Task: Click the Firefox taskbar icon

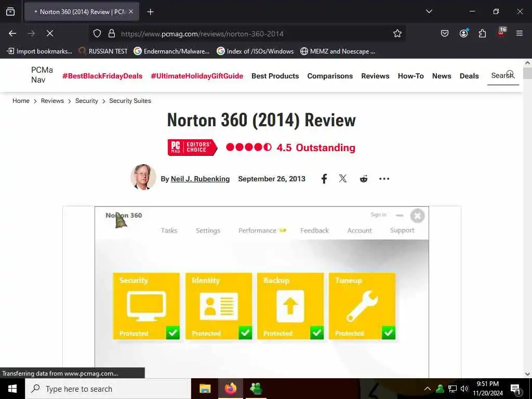Action: tap(230, 389)
